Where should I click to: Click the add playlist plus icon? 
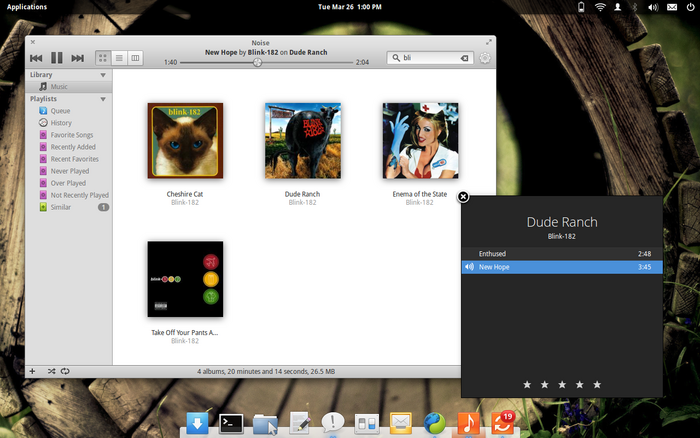tap(32, 371)
